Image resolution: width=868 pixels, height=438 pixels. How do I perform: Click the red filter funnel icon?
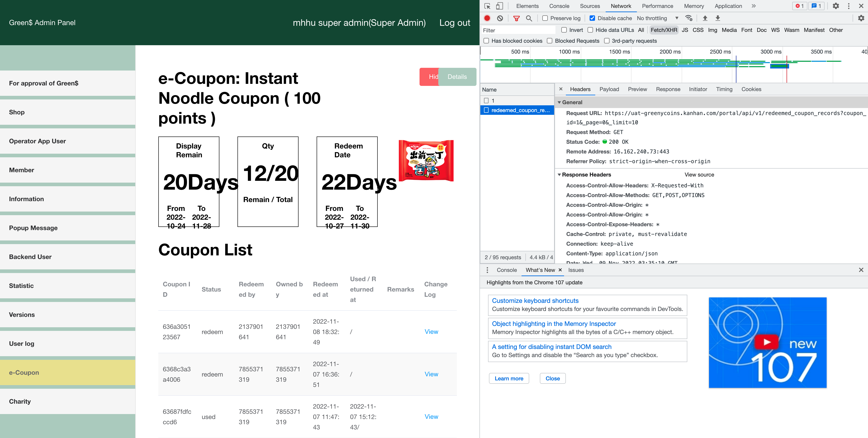point(516,18)
